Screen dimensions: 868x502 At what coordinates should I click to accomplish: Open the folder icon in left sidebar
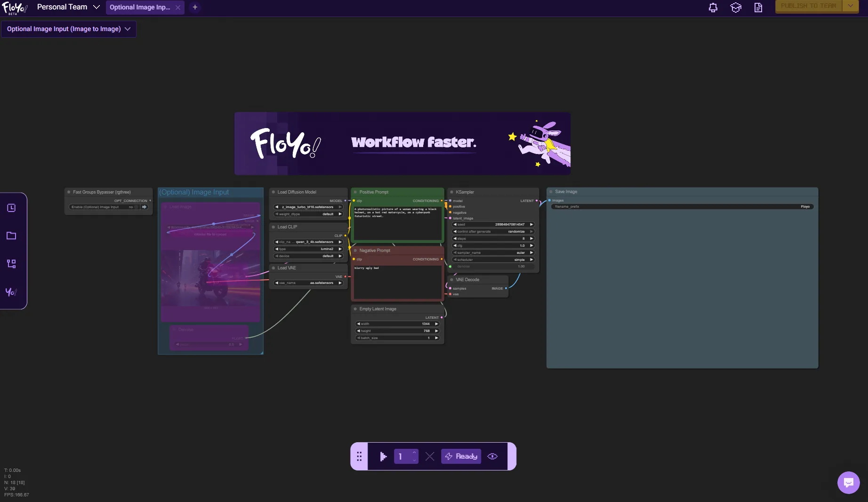[11, 236]
